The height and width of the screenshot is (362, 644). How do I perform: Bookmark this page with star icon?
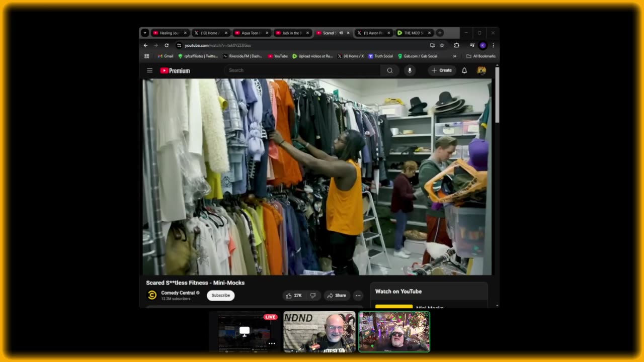442,45
